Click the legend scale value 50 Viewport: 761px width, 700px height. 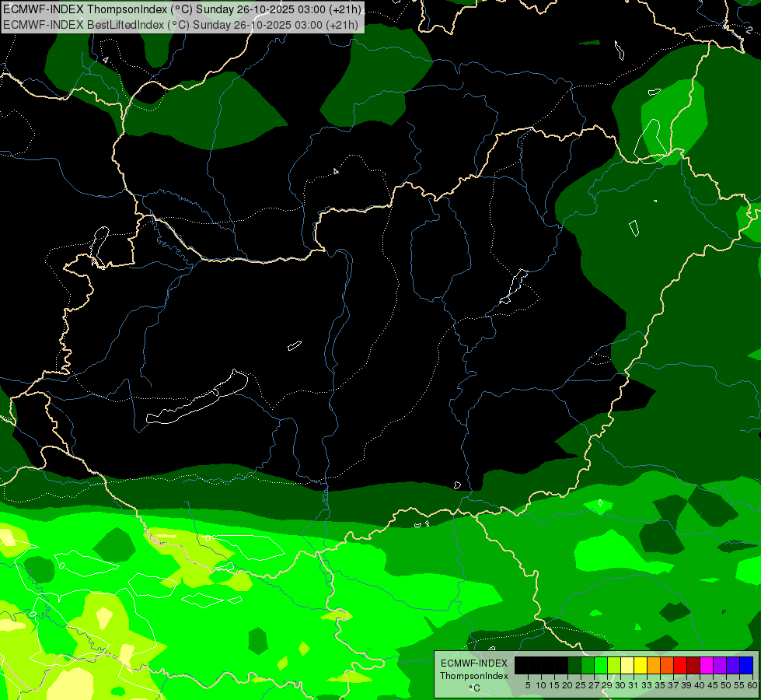[x=725, y=685]
